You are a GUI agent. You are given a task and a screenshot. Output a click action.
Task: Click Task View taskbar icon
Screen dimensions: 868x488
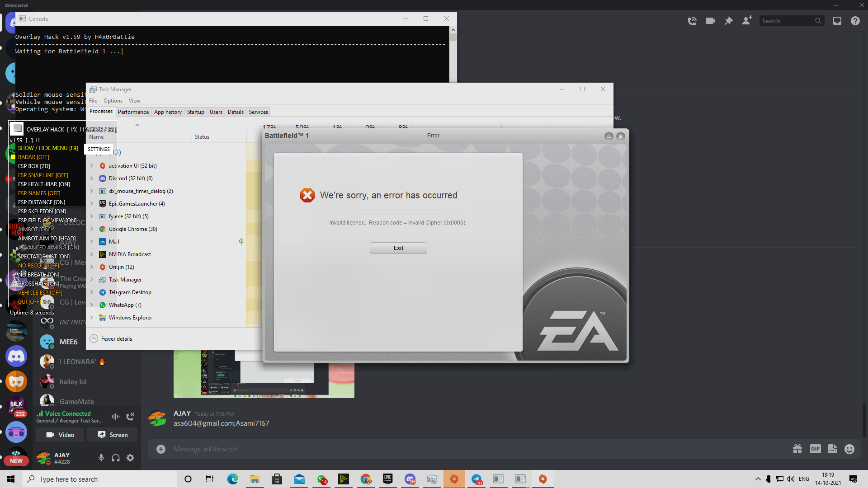210,479
